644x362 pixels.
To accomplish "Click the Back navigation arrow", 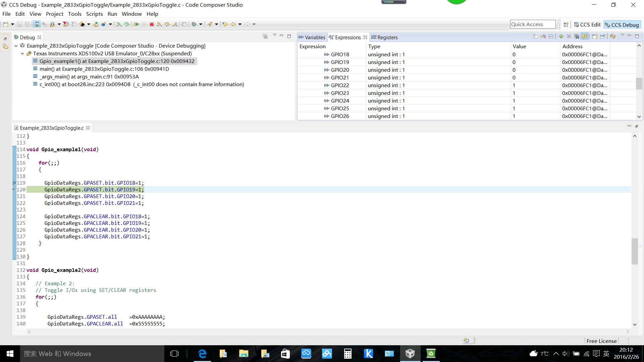I will [233, 24].
